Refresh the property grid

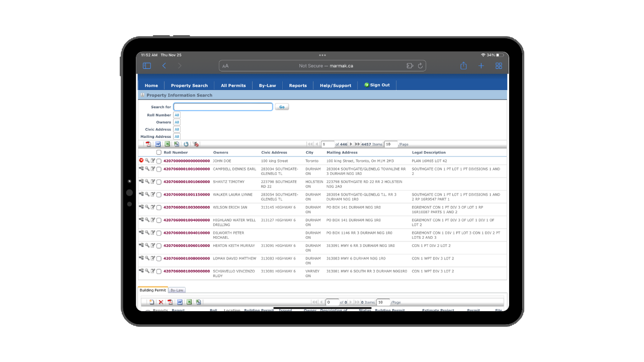(x=186, y=144)
